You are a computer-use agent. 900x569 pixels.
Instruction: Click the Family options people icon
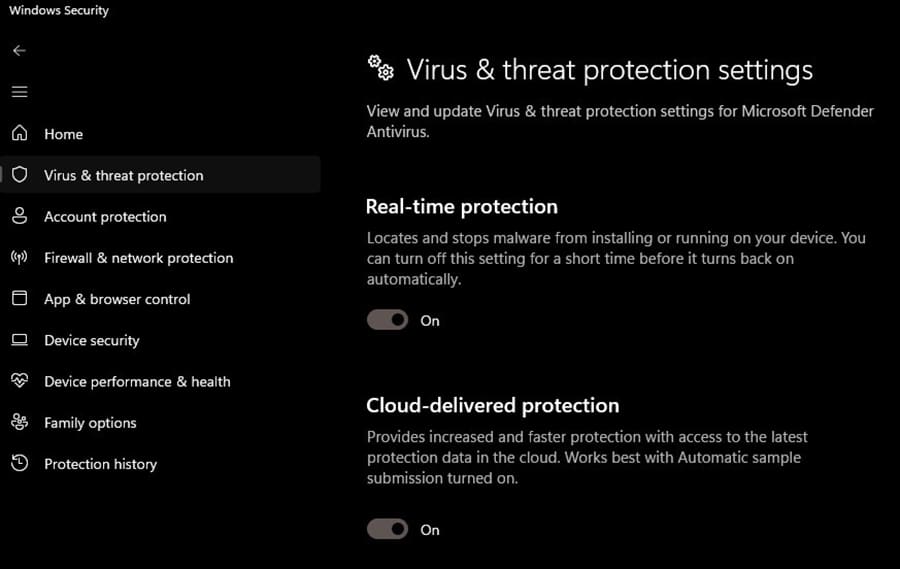point(19,423)
